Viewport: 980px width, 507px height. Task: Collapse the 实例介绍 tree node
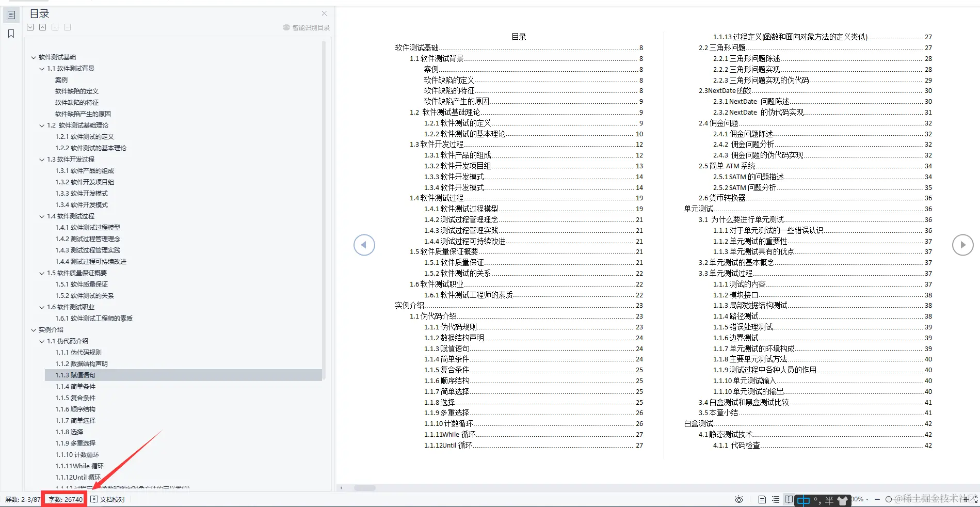[34, 330]
